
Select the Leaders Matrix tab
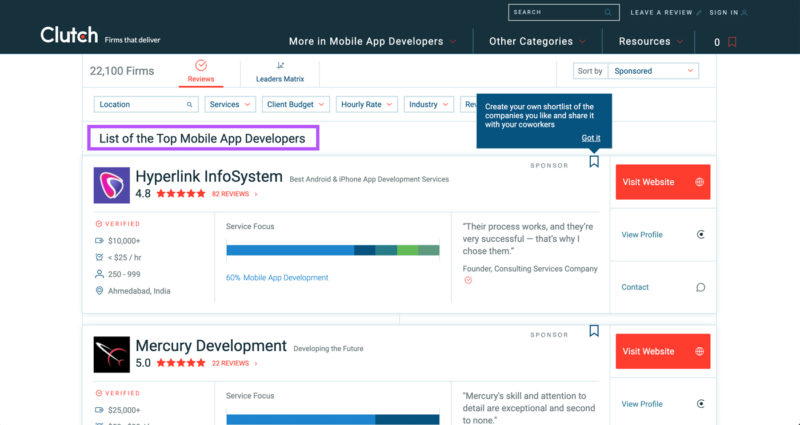pyautogui.click(x=280, y=72)
